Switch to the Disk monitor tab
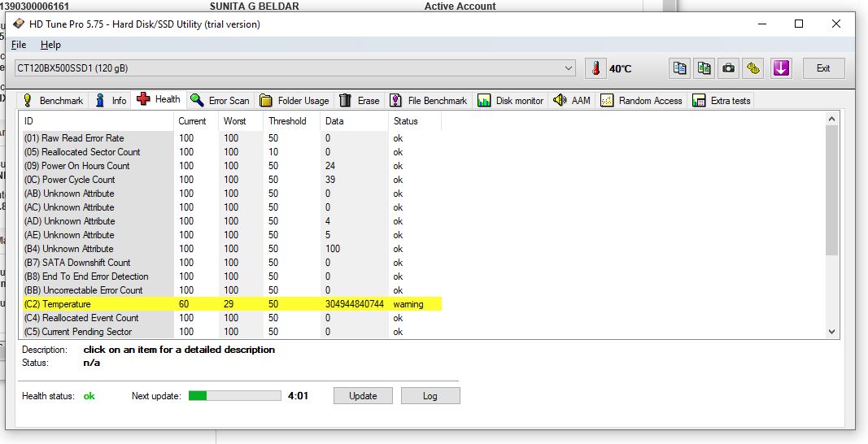The height and width of the screenshot is (444, 868). pos(510,100)
